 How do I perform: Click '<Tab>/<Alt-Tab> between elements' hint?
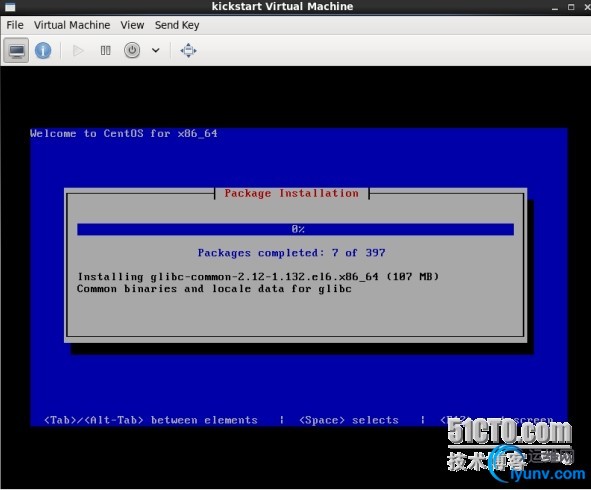click(x=151, y=420)
